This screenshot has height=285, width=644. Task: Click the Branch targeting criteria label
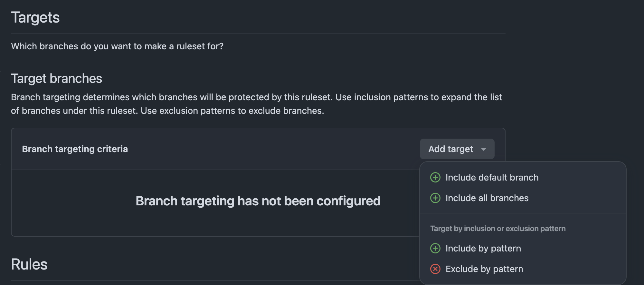(75, 149)
